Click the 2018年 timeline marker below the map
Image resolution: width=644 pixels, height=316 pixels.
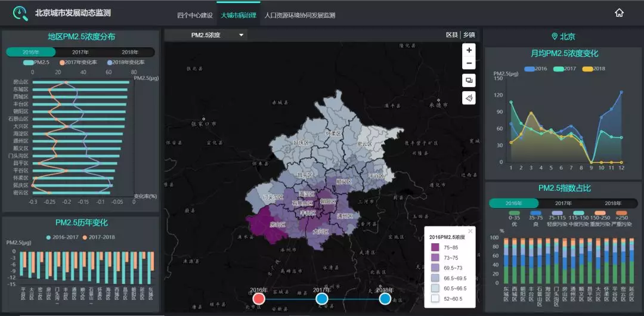(x=385, y=298)
